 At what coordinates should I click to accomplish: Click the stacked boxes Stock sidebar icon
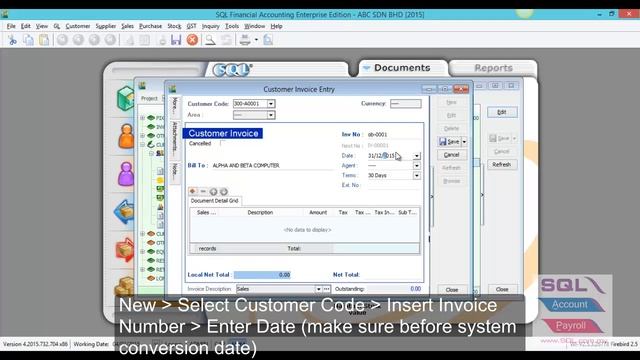124,286
